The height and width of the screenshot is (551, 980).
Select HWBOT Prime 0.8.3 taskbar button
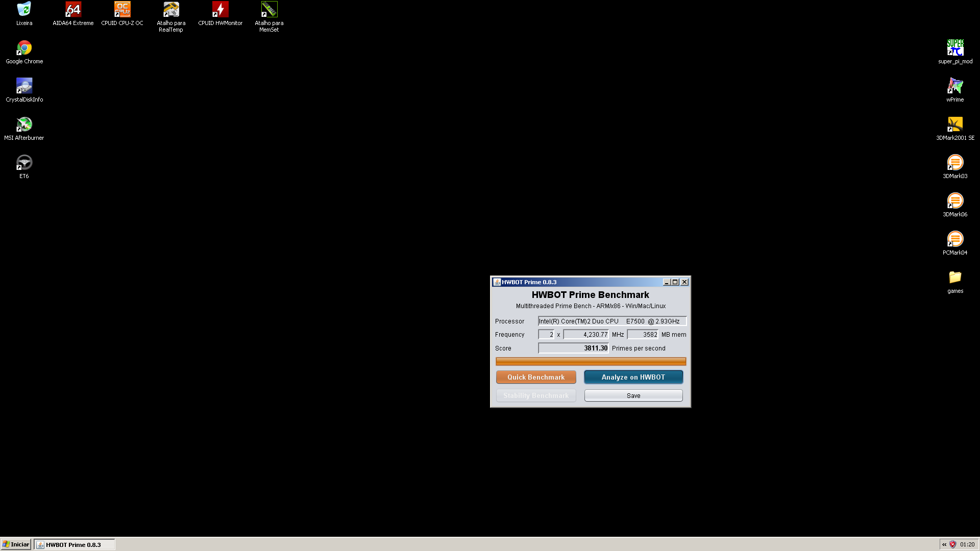pyautogui.click(x=75, y=544)
